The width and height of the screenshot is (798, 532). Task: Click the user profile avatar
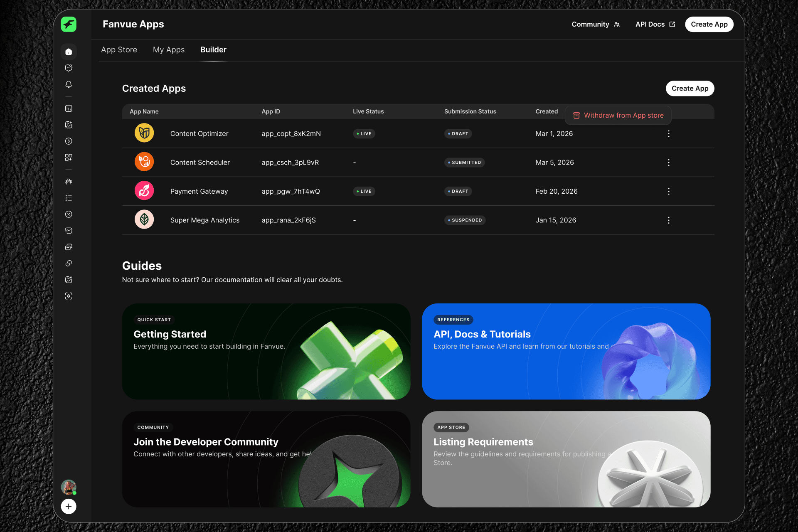[x=69, y=487]
